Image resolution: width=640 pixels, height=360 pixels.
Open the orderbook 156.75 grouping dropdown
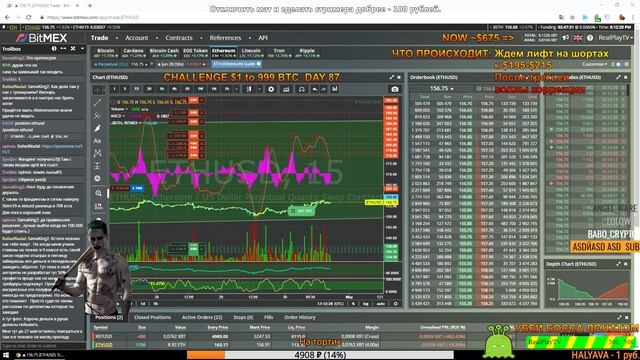tap(441, 88)
